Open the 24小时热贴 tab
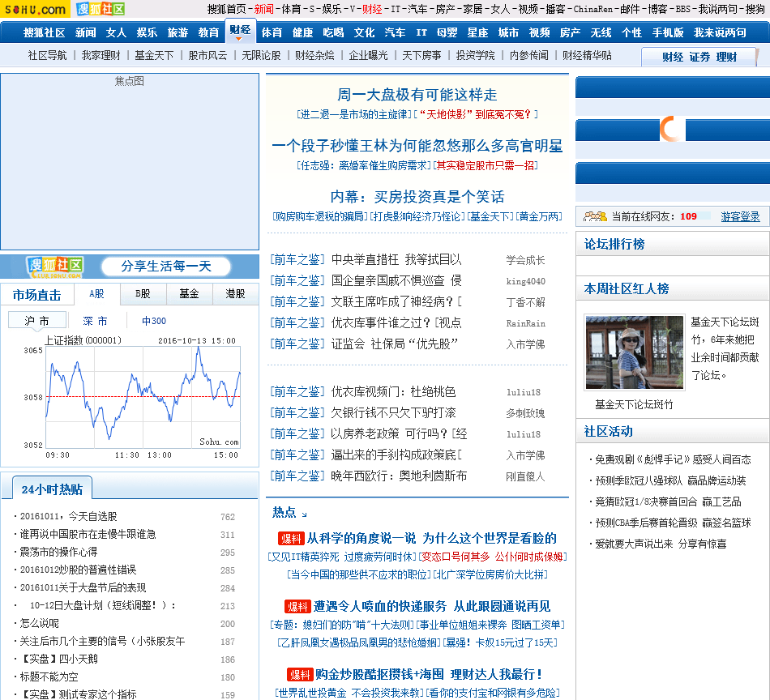This screenshot has width=770, height=700. tap(52, 489)
